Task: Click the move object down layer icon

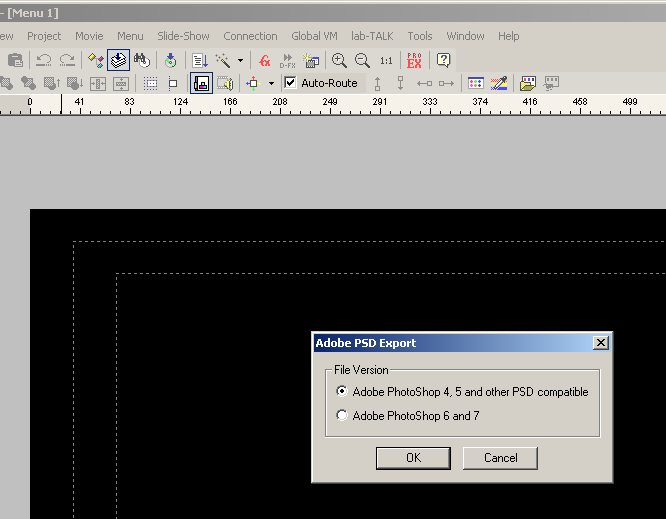Action: click(x=75, y=83)
